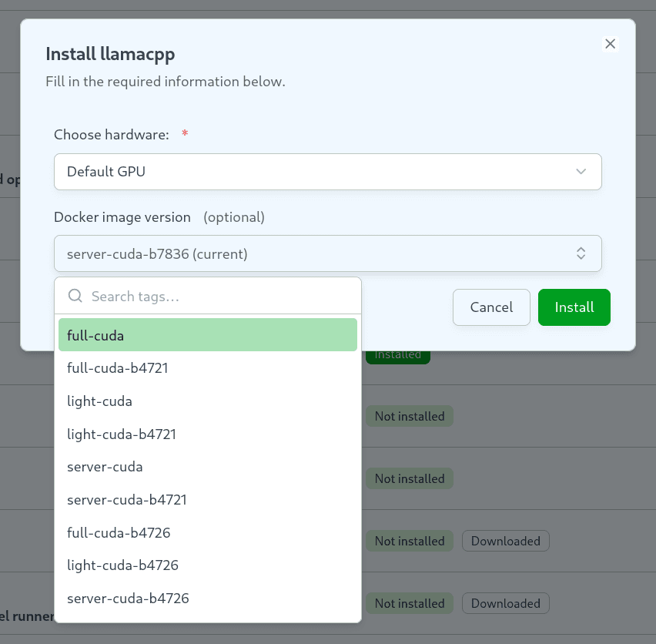This screenshot has width=656, height=644.
Task: Click the Install llamacpp heading text
Action: [x=110, y=55]
